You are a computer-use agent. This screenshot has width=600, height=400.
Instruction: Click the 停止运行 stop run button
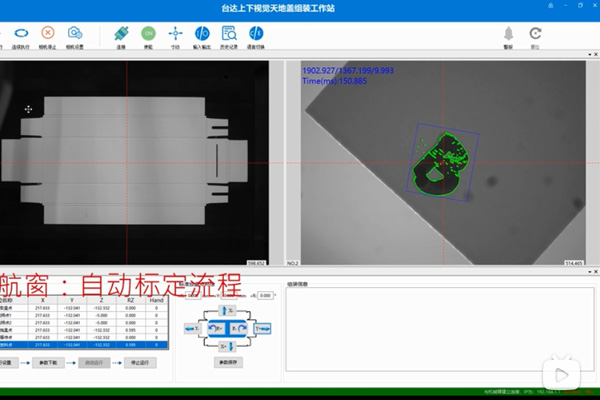(140, 362)
